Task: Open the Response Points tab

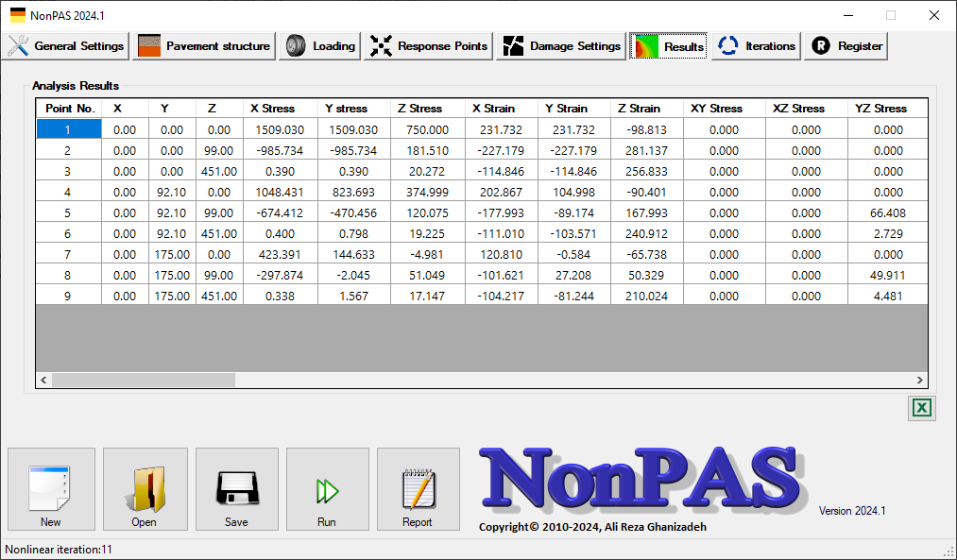Action: pos(429,45)
